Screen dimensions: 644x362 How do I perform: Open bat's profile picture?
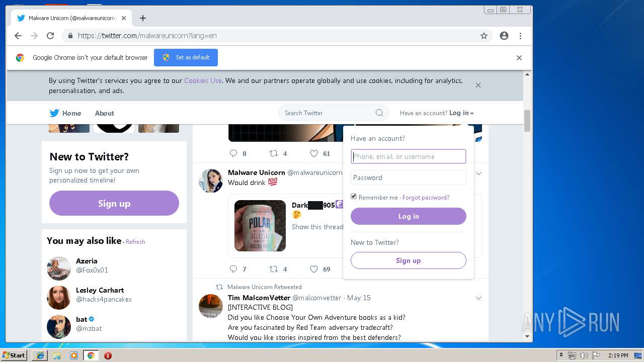(x=59, y=327)
